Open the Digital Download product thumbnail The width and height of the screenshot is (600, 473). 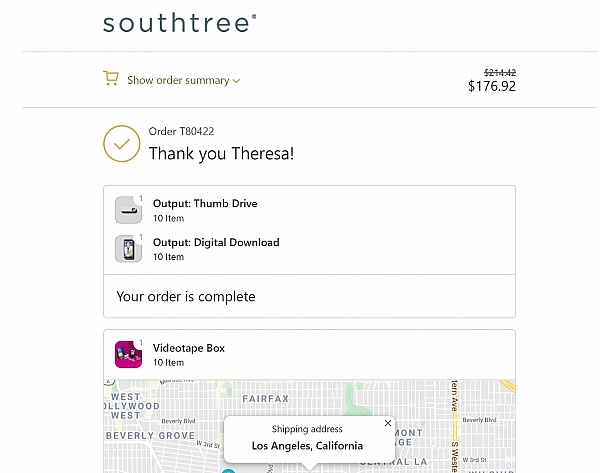[128, 248]
